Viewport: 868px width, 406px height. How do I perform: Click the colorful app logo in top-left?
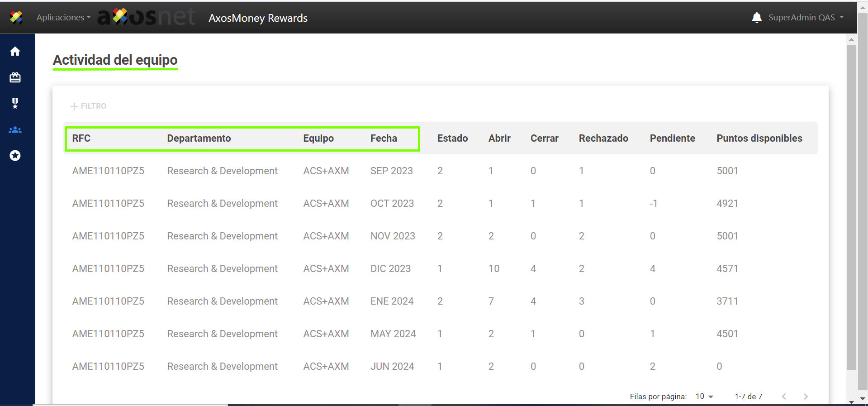(16, 18)
